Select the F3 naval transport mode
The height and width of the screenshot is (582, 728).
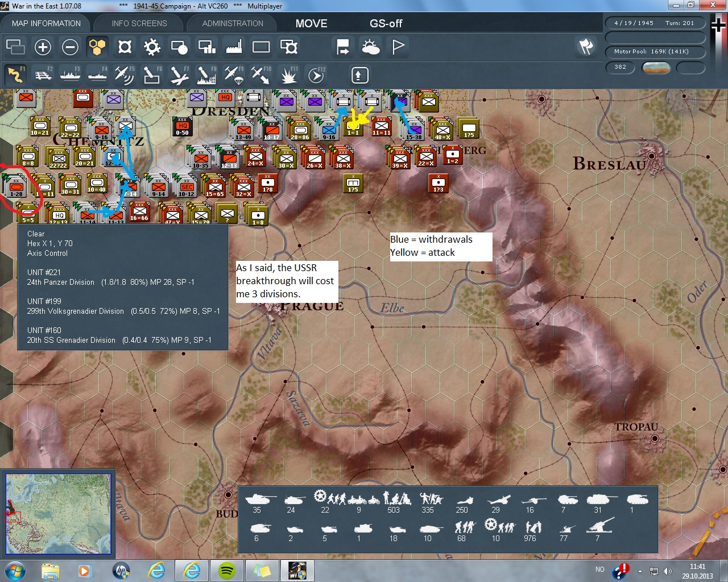(70, 74)
